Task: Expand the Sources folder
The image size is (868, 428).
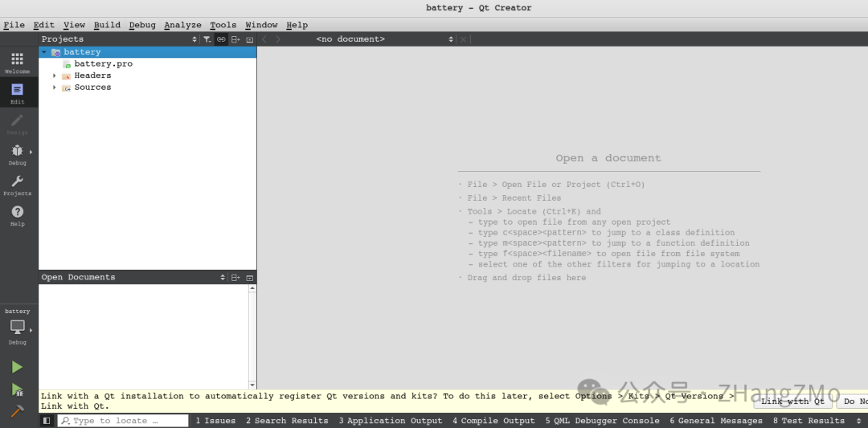Action: coord(55,88)
